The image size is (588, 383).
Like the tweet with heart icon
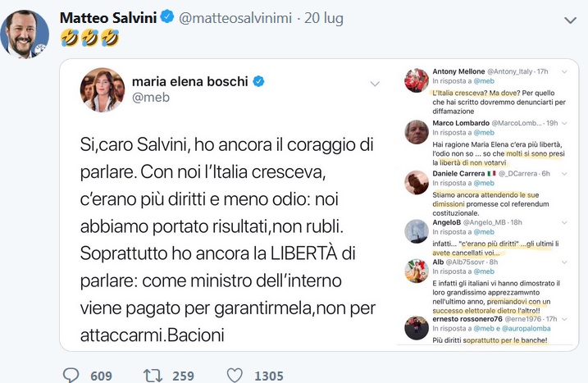[x=235, y=375]
